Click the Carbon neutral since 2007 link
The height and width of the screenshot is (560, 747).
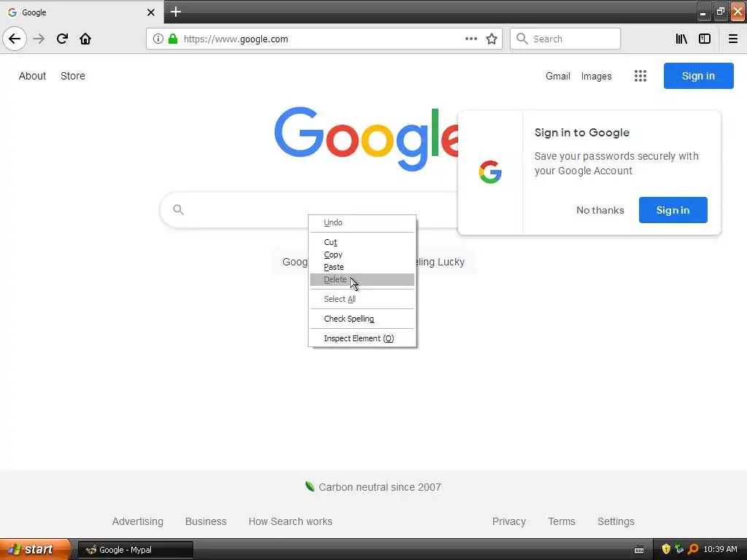(379, 487)
